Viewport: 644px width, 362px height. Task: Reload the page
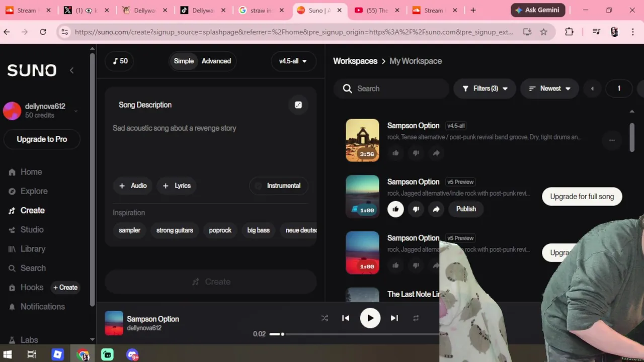43,32
